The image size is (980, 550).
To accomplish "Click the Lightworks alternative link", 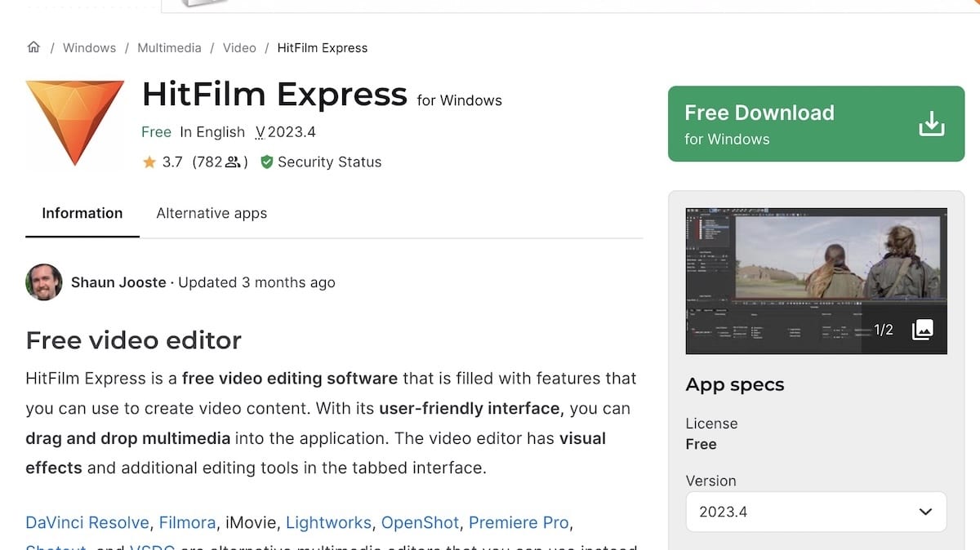I will pyautogui.click(x=328, y=522).
